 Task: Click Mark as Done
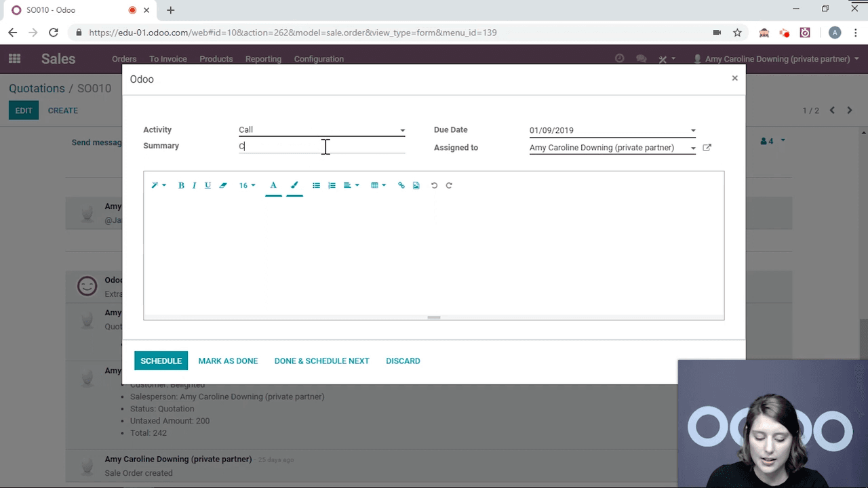coord(228,361)
